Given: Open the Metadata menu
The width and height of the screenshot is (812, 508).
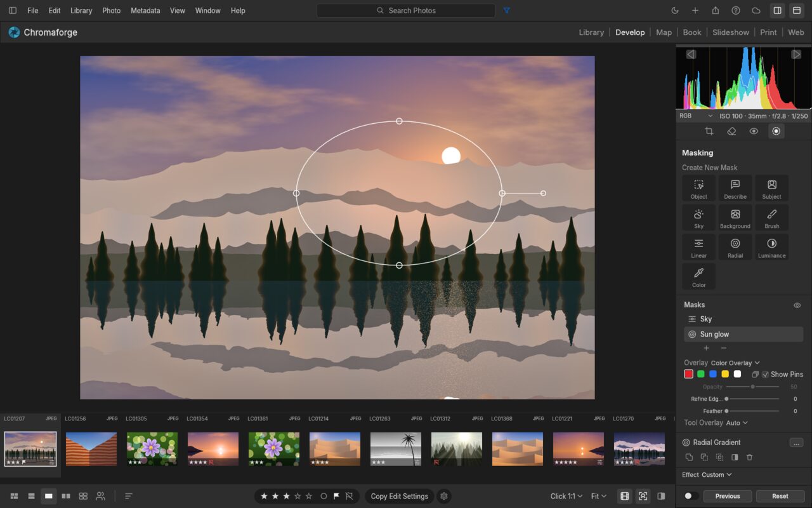Looking at the screenshot, I should tap(145, 11).
